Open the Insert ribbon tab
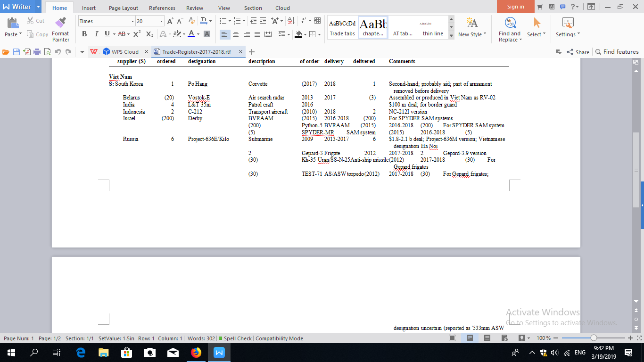The width and height of the screenshot is (644, 362). click(89, 8)
